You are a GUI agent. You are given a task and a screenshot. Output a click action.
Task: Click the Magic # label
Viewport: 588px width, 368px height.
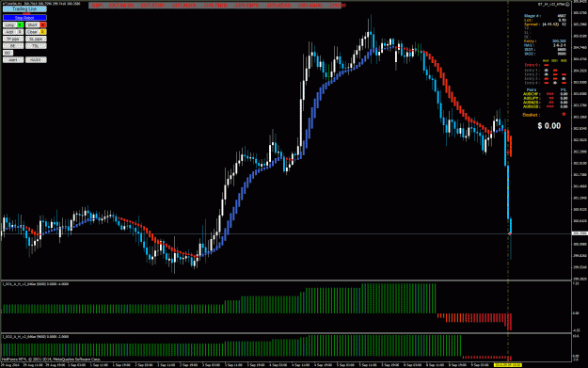[532, 16]
